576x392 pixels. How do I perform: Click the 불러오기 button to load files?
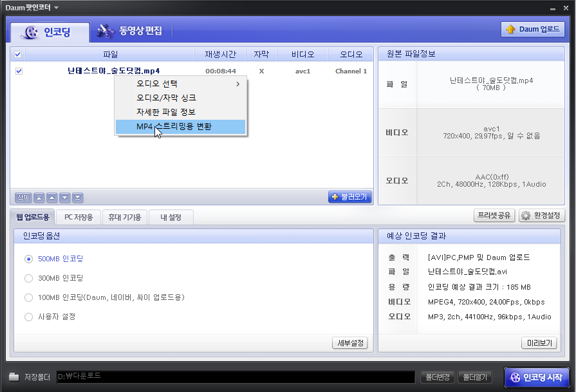point(349,197)
